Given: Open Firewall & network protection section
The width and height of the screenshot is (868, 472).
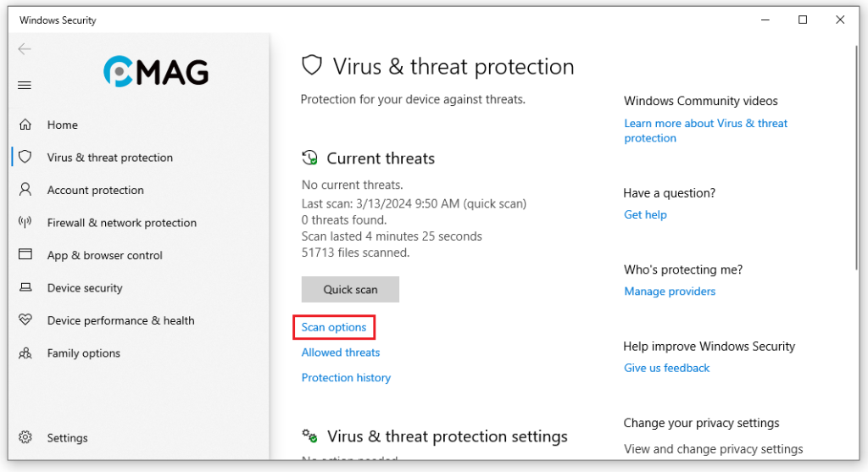Looking at the screenshot, I should point(121,223).
